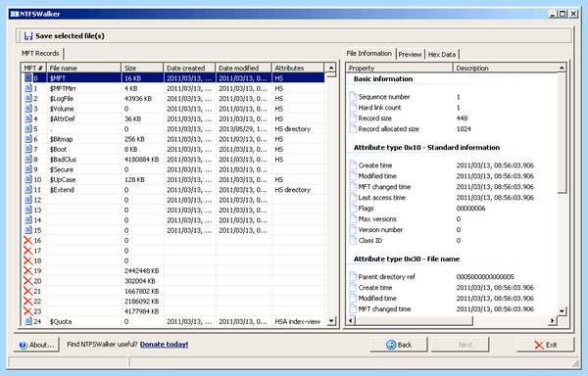Sort records by Size column header
The width and height of the screenshot is (588, 376).
coord(142,68)
